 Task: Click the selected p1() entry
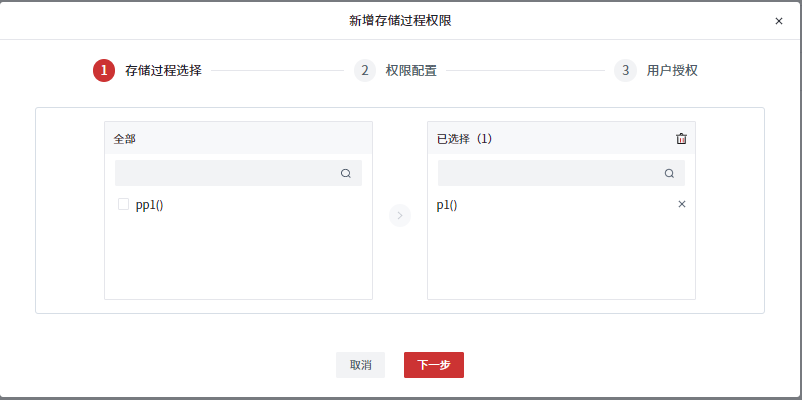pos(447,205)
